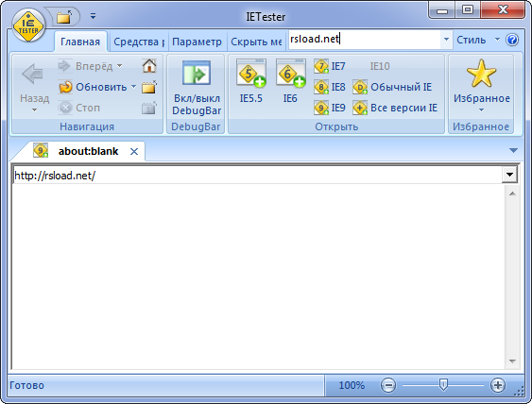Open the Стиль menu
The width and height of the screenshot is (532, 404).
click(x=478, y=40)
